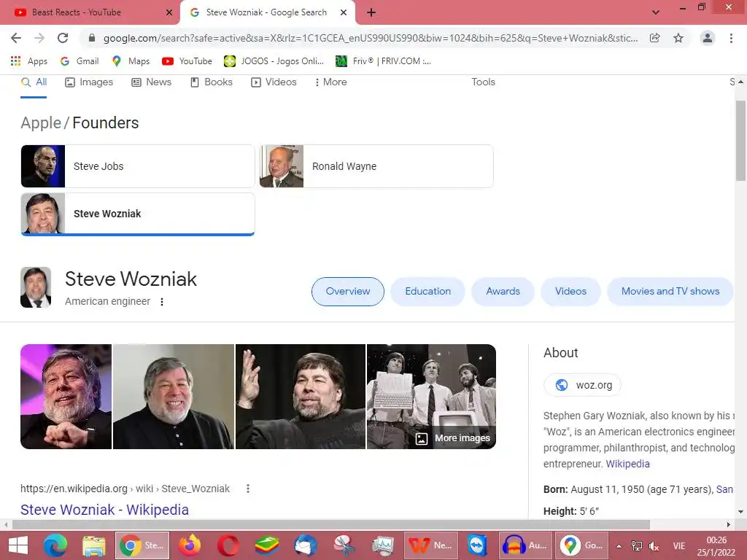The height and width of the screenshot is (560, 747).
Task: Switch to Videos search tab
Action: (x=274, y=82)
